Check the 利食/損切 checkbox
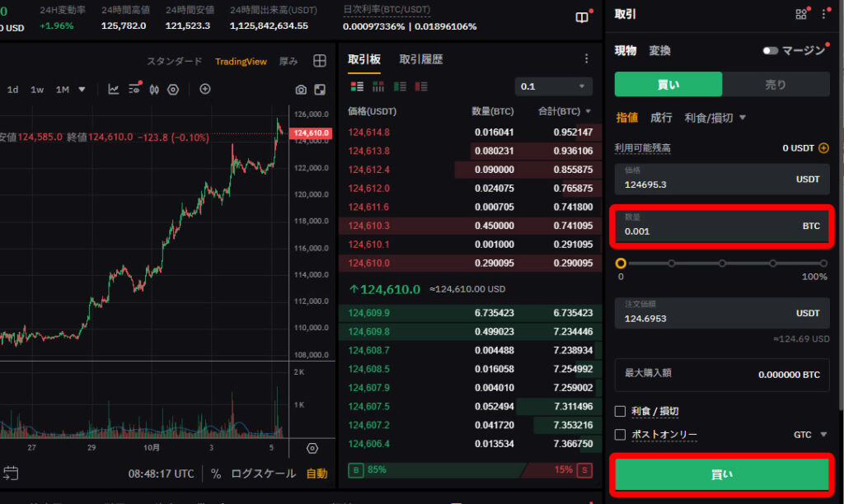 tap(621, 411)
